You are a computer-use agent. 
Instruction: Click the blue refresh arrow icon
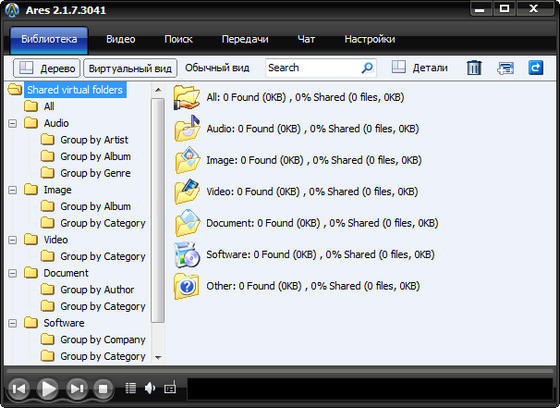535,68
